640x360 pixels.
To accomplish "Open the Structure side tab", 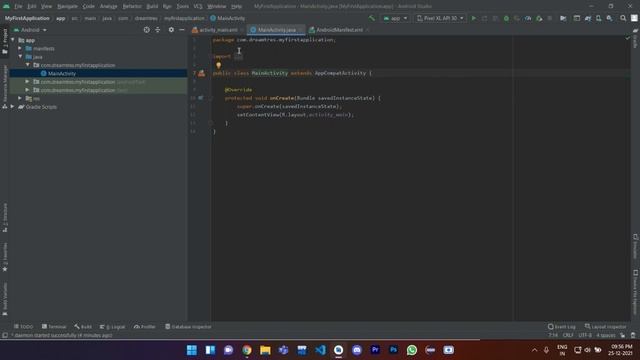I will point(4,218).
